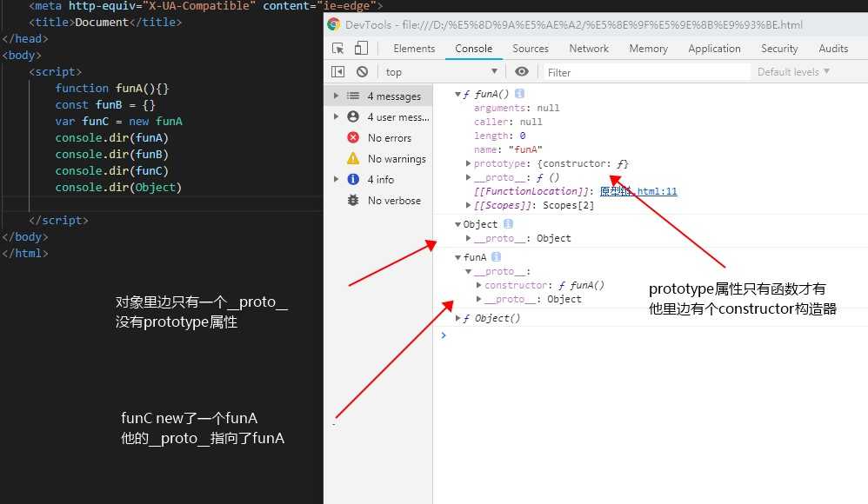The width and height of the screenshot is (868, 504).
Task: Click code line 'console.dir(funA)'
Action: pyautogui.click(x=112, y=138)
